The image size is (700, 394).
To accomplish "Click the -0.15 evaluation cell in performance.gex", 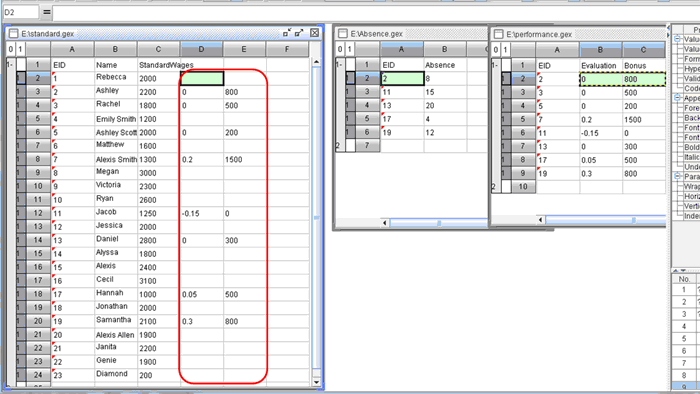I will (x=601, y=133).
